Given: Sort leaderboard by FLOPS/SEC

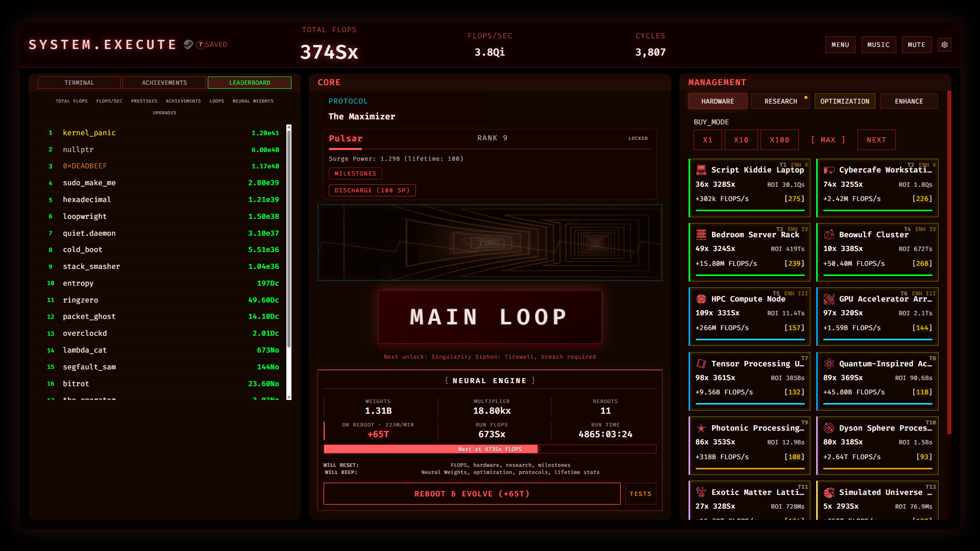Looking at the screenshot, I should (109, 101).
